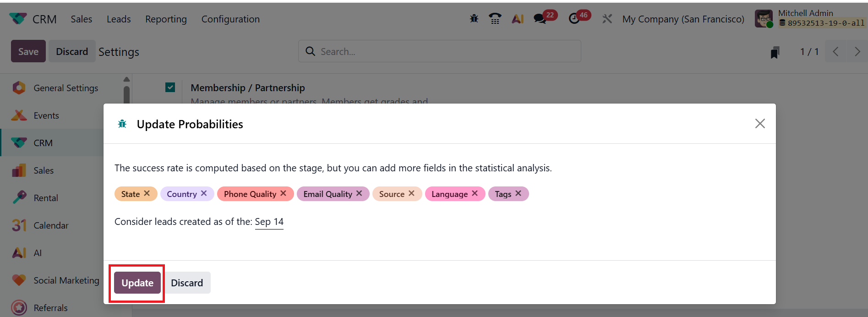Remove the Country tag
This screenshot has height=317, width=868.
tap(204, 193)
